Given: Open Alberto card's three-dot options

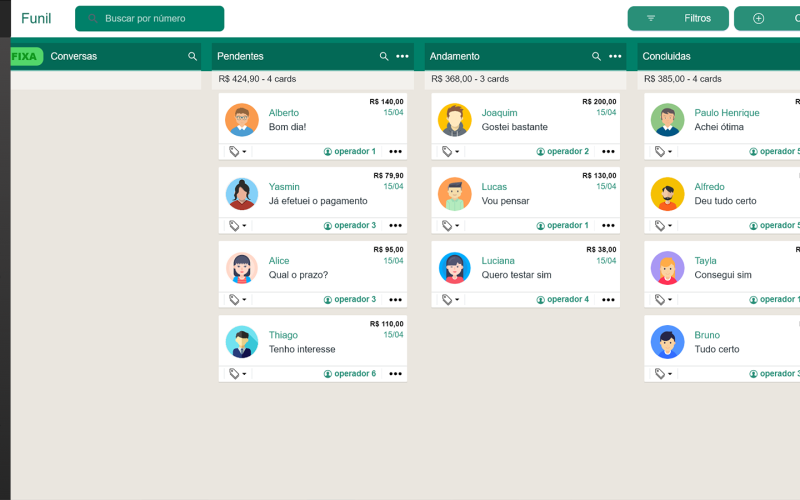Looking at the screenshot, I should (395, 152).
